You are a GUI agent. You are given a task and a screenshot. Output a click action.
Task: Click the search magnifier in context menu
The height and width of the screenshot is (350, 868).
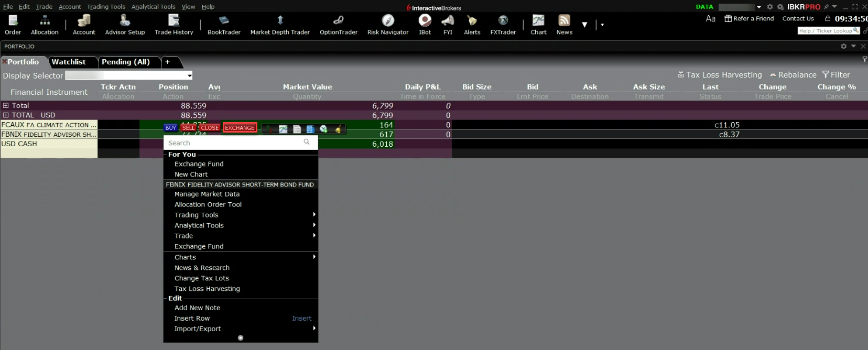pyautogui.click(x=307, y=142)
